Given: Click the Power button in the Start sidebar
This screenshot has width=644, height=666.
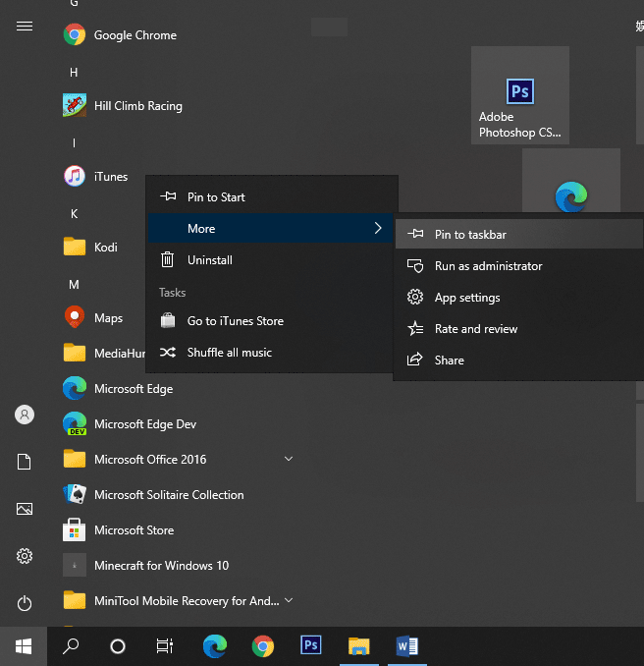Looking at the screenshot, I should (x=25, y=603).
